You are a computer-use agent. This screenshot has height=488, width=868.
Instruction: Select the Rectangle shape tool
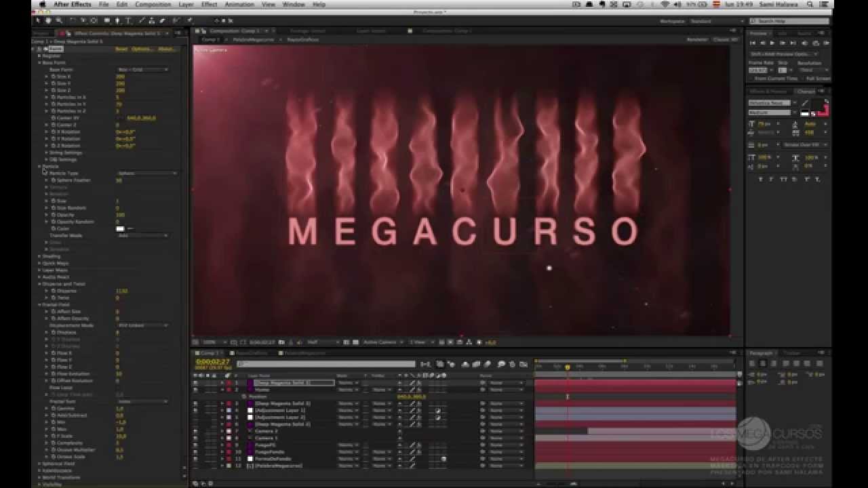tap(106, 20)
